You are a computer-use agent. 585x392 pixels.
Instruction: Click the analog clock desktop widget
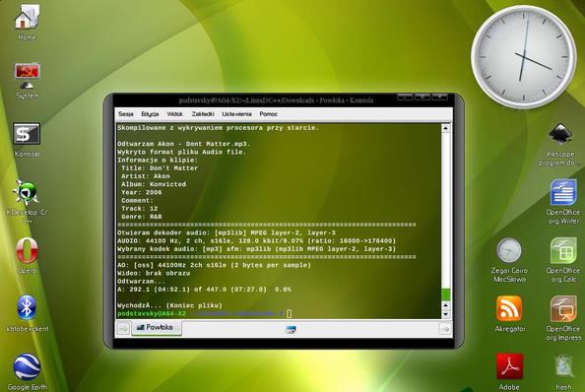coord(523,57)
